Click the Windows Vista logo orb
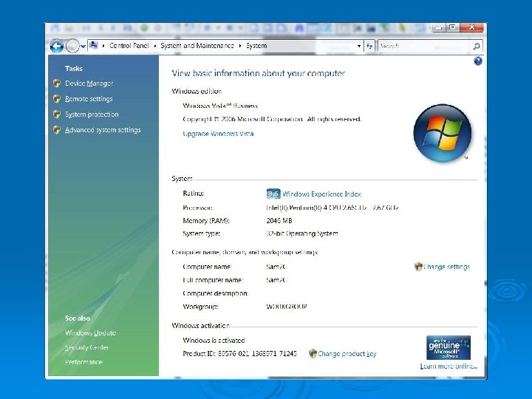 pos(443,133)
